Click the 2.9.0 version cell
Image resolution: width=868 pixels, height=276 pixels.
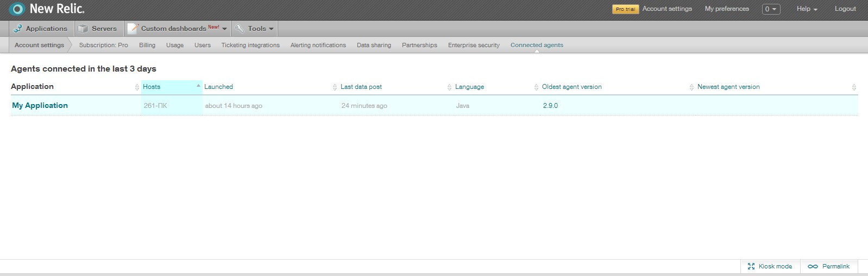coord(550,106)
